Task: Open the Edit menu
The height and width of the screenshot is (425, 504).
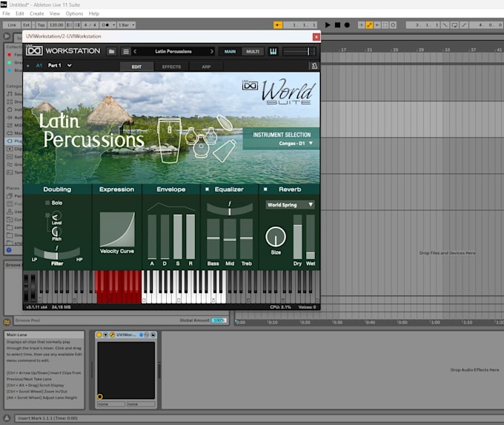Action: tap(19, 13)
